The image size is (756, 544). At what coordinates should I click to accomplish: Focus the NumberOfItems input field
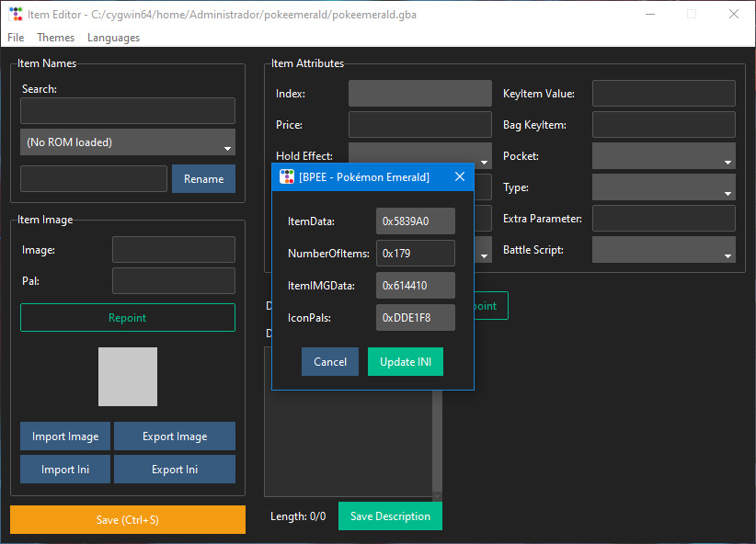tap(415, 254)
